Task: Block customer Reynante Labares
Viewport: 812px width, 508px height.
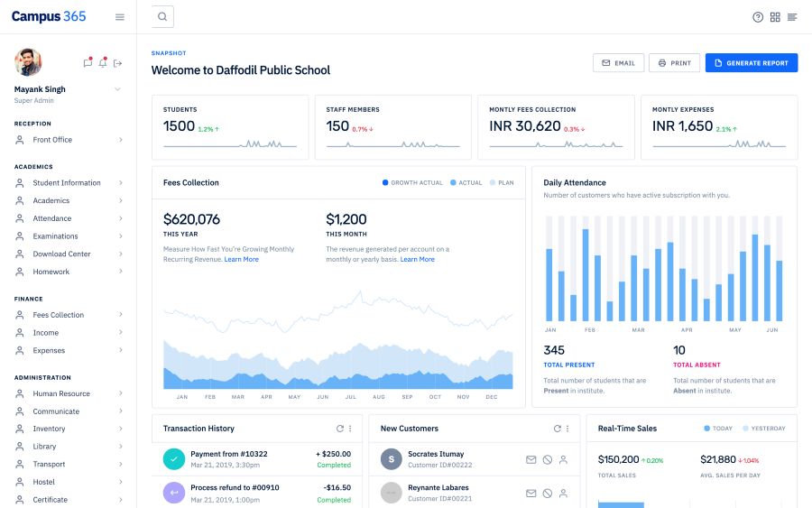Action: tap(548, 494)
